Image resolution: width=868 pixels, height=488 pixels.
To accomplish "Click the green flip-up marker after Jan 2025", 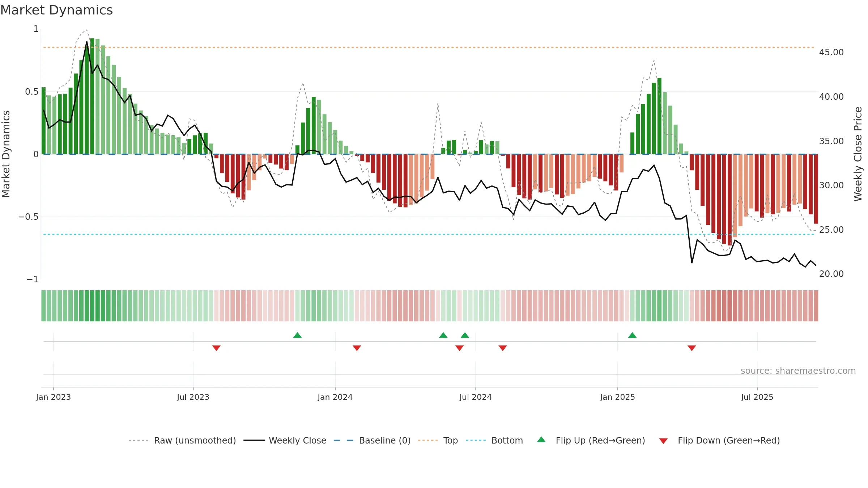I will point(632,335).
